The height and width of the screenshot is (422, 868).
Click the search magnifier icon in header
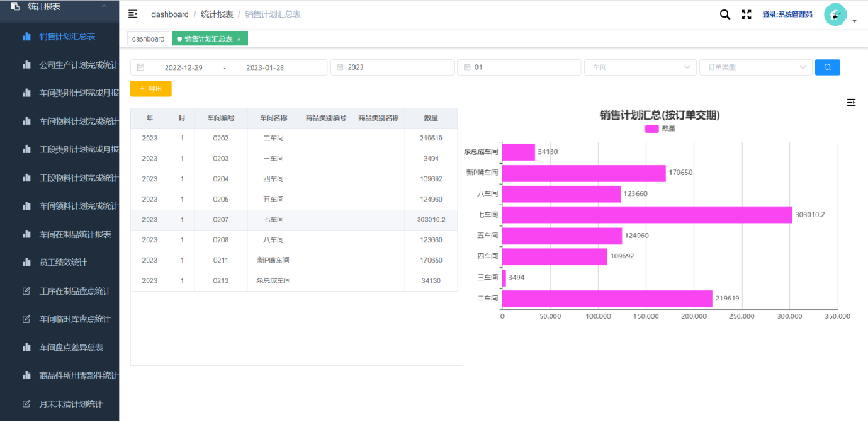tap(724, 14)
